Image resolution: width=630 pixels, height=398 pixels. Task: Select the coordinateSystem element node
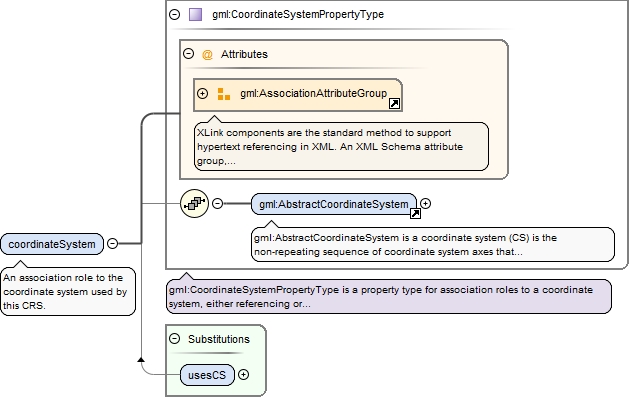tap(52, 244)
